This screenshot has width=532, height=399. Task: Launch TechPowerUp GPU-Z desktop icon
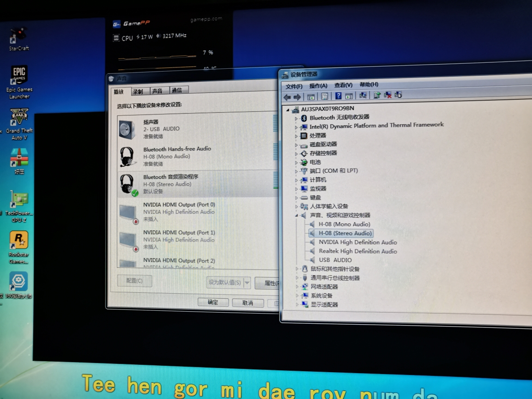[19, 206]
